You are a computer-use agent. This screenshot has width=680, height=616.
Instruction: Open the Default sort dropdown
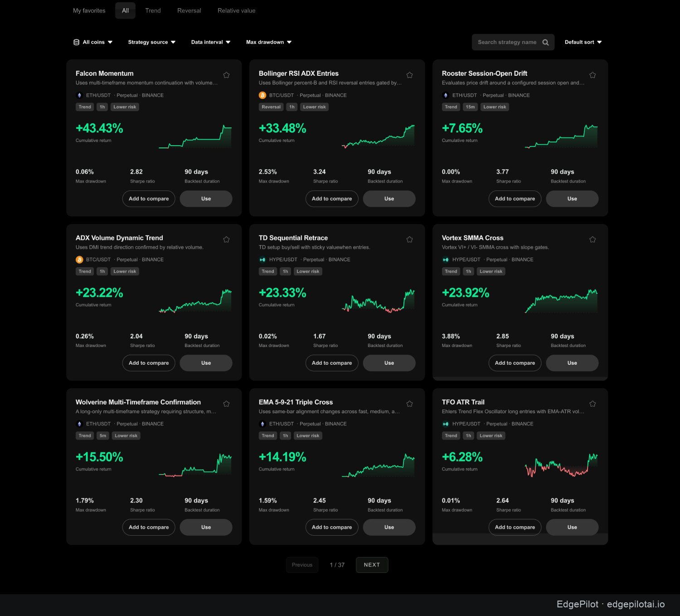point(583,42)
